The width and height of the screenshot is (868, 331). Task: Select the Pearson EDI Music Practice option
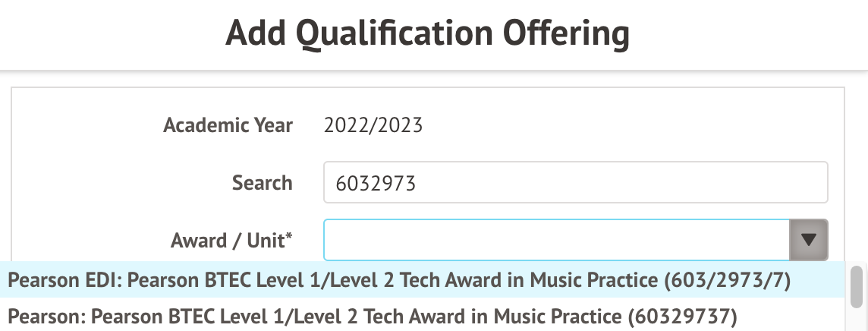pos(399,281)
